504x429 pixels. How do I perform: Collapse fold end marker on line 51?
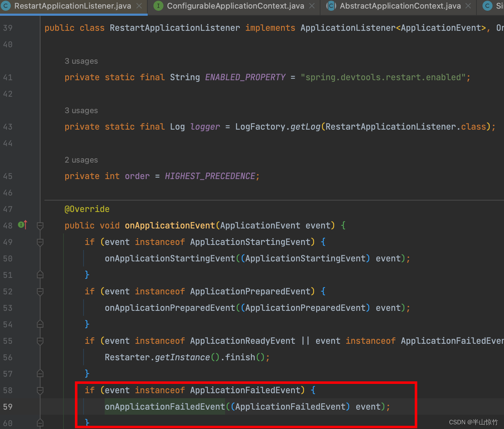point(40,275)
